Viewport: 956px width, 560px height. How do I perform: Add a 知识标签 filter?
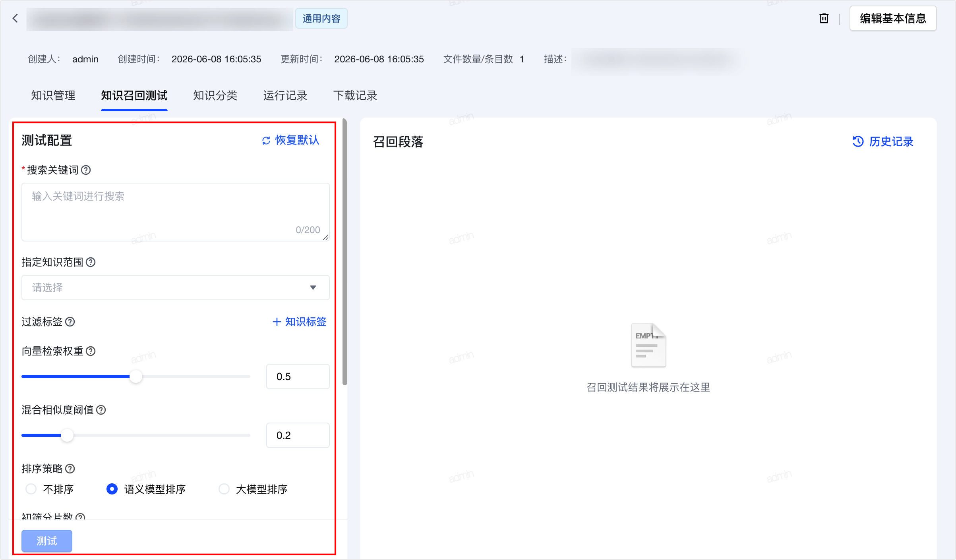pyautogui.click(x=300, y=322)
